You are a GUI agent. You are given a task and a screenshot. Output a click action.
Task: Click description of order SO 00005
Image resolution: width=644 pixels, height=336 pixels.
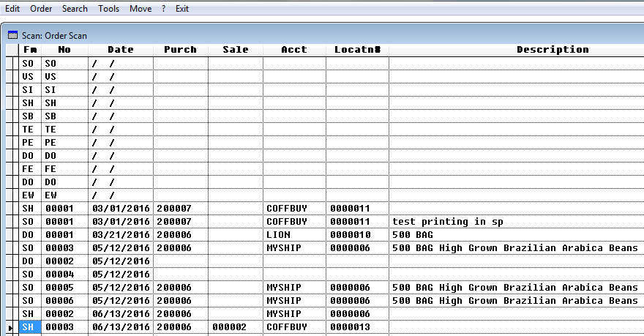point(515,288)
